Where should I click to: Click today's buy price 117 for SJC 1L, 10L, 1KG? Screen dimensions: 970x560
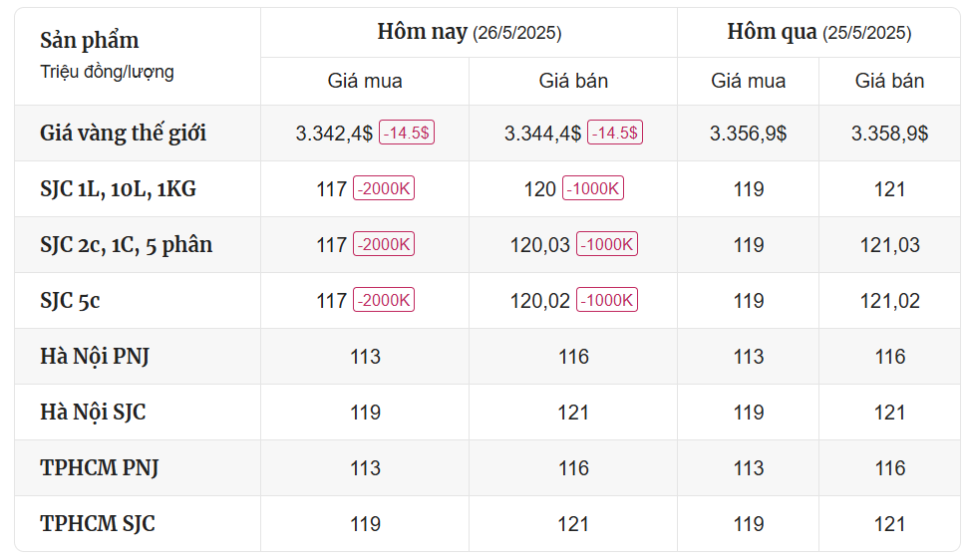click(332, 189)
